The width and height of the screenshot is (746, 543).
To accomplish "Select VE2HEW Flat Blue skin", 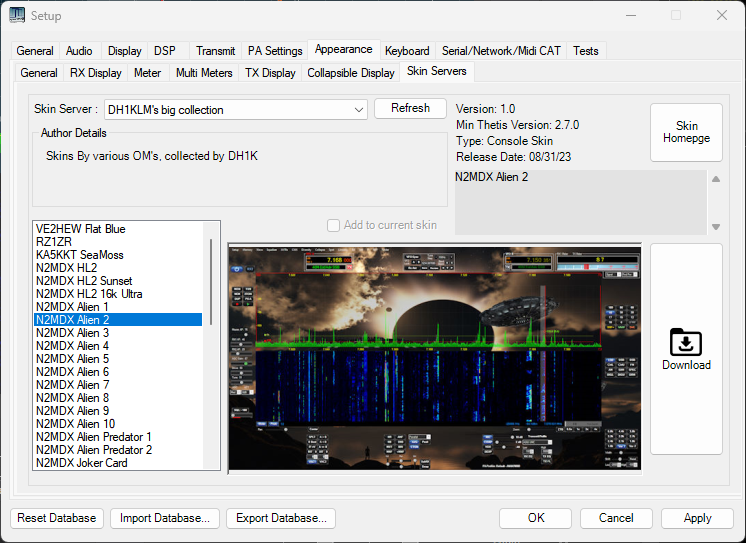I will [118, 229].
